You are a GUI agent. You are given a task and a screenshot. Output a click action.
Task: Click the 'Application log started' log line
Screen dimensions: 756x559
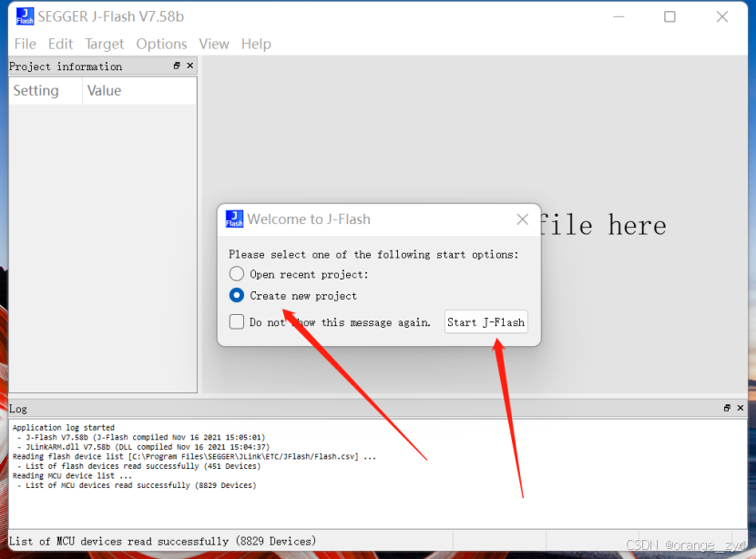(64, 427)
